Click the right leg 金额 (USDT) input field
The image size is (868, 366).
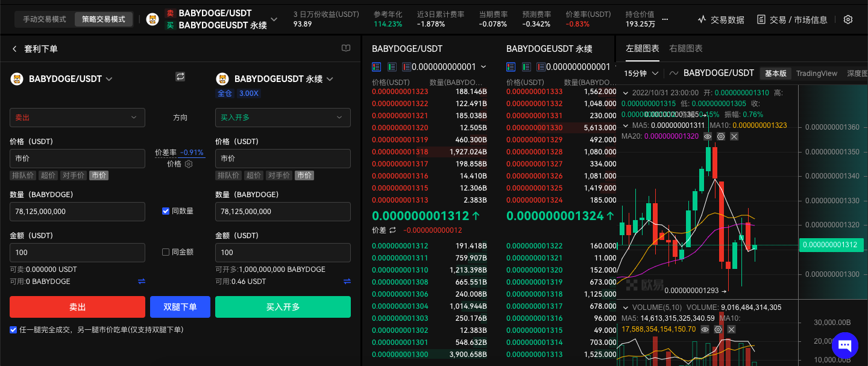coord(283,253)
